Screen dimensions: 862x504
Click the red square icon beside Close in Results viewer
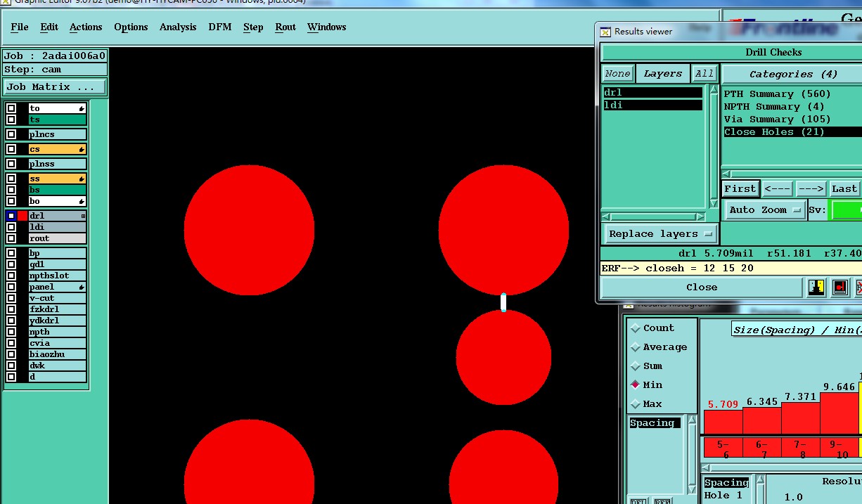tap(840, 287)
